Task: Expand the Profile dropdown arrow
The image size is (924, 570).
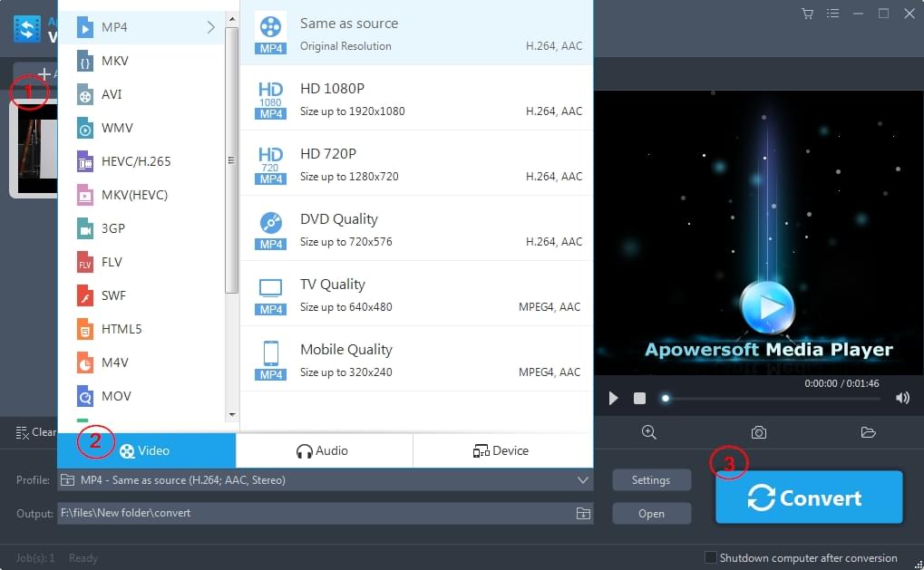Action: tap(583, 480)
